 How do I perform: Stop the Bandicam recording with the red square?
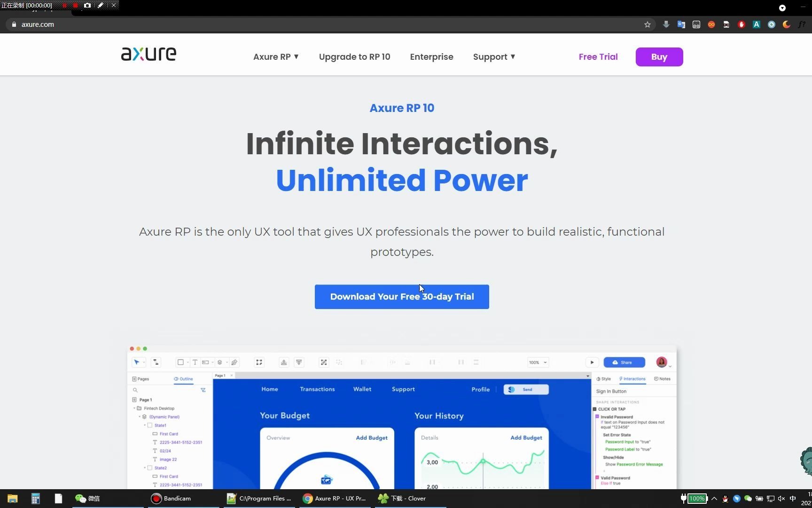[x=75, y=5]
